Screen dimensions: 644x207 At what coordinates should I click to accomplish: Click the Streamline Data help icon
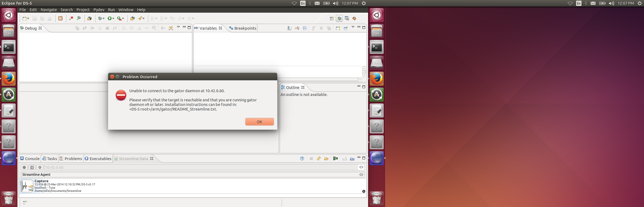coord(302,158)
